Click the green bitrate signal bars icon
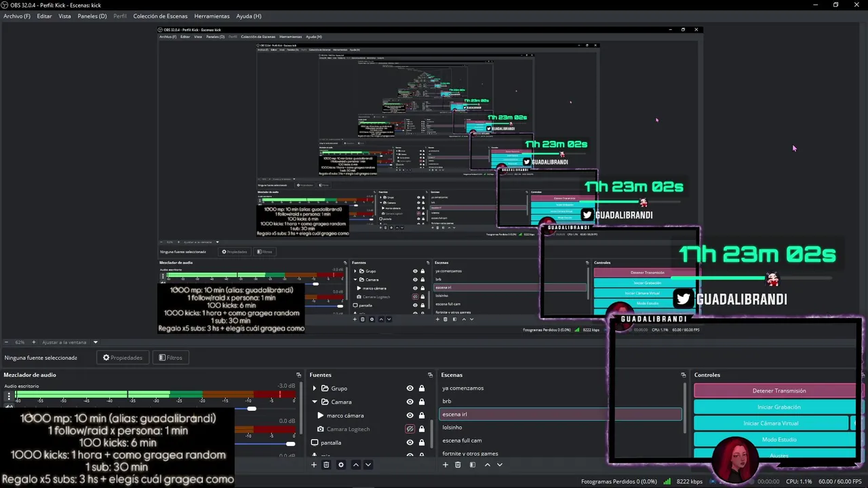The height and width of the screenshot is (488, 868). pos(667,481)
